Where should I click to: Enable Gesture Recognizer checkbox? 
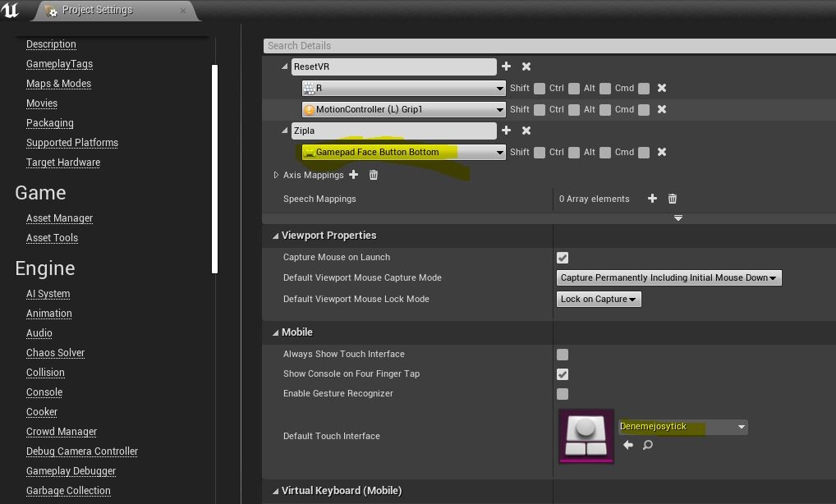click(x=563, y=394)
